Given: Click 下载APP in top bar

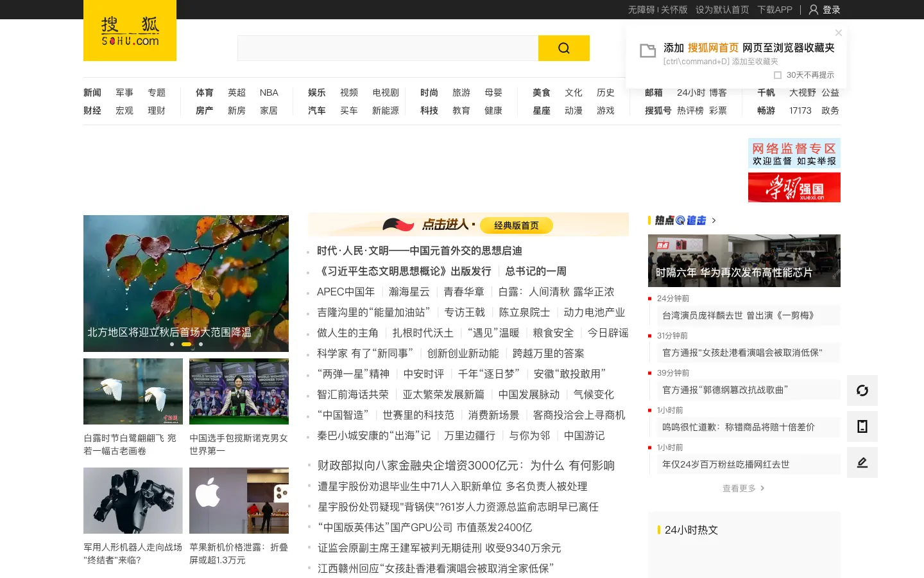Looking at the screenshot, I should click(x=774, y=10).
